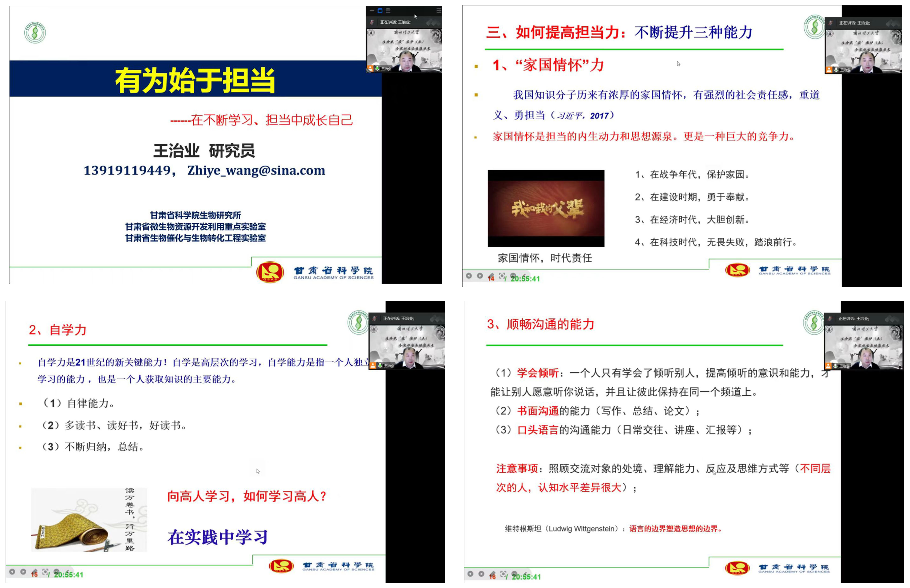Click the focus capture icon on slide 14
Image resolution: width=910 pixels, height=588 pixels.
(x=502, y=276)
